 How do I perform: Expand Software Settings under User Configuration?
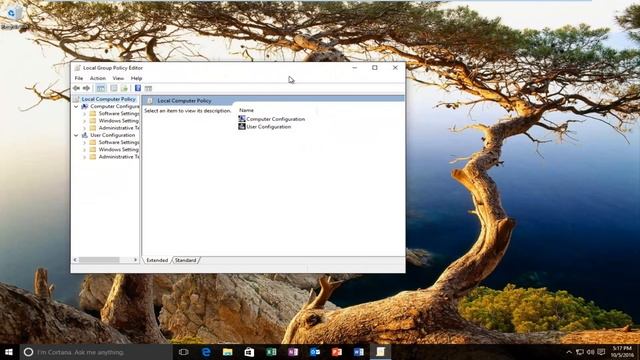point(84,142)
